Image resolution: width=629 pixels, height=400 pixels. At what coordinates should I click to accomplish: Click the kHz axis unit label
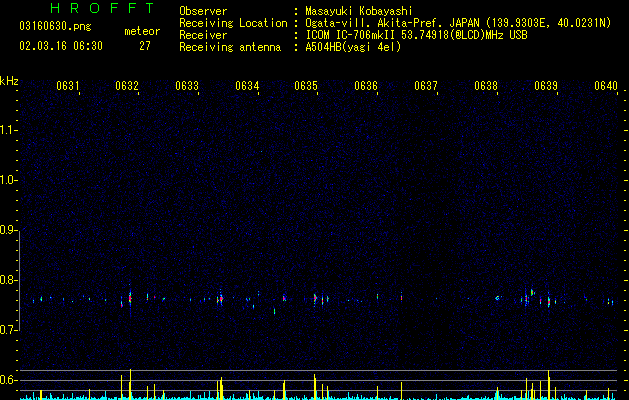point(9,81)
